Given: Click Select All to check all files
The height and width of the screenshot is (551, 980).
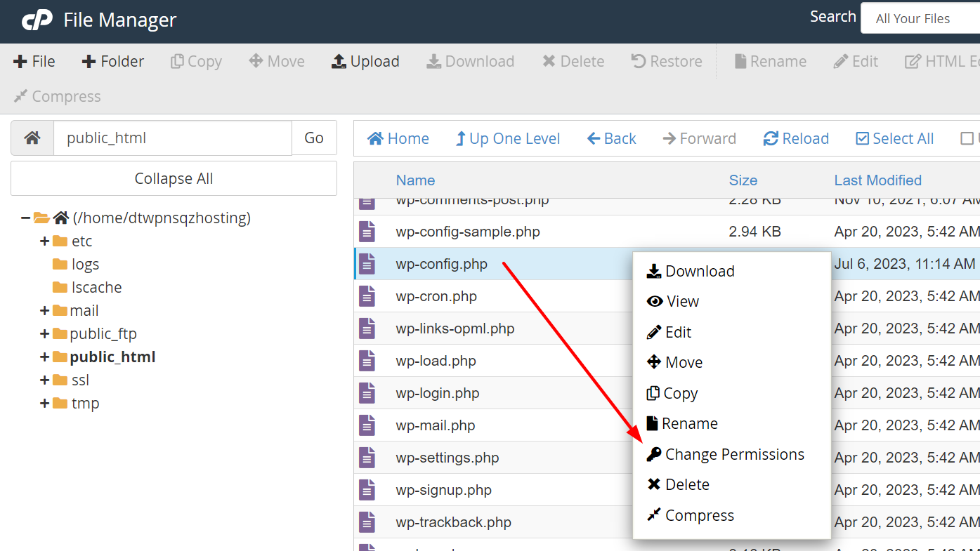Looking at the screenshot, I should 894,138.
